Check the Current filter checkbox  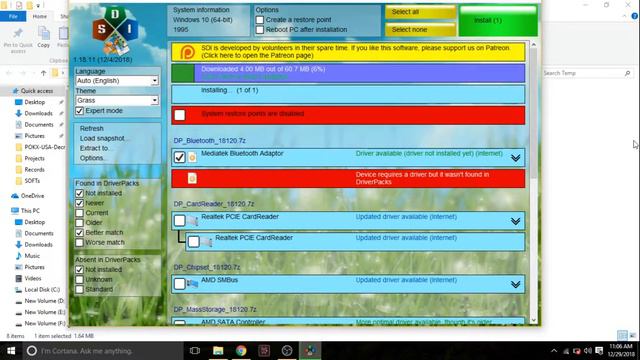coord(80,213)
